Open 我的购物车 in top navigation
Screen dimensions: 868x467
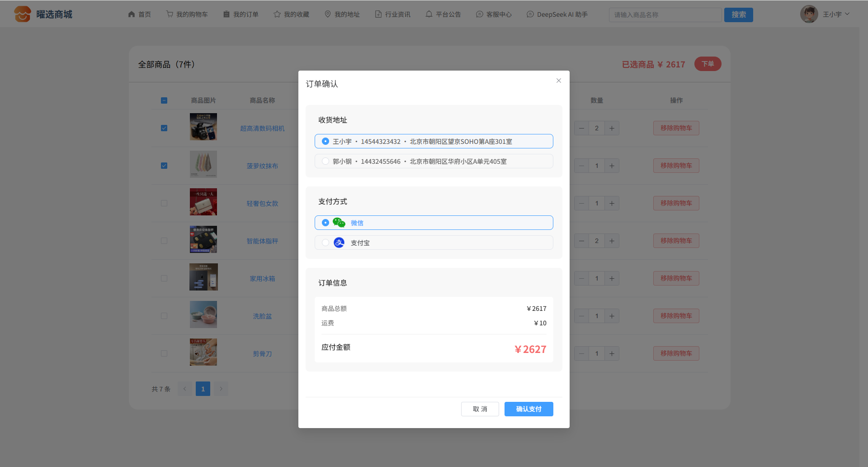187,14
